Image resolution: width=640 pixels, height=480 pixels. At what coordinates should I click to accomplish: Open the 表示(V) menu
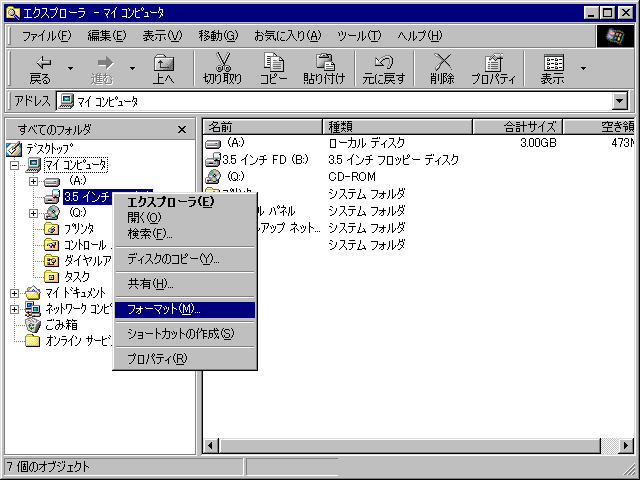click(x=162, y=36)
